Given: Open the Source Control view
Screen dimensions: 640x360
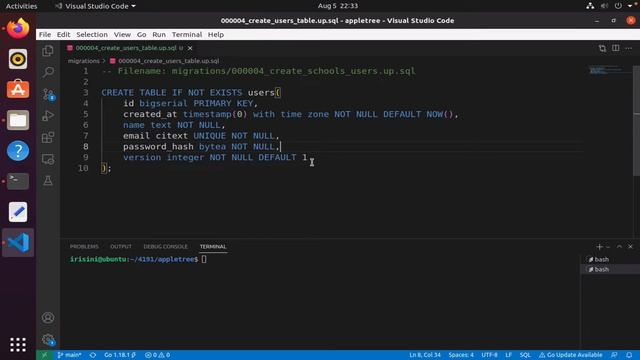Looking at the screenshot, I should pyautogui.click(x=48, y=94).
